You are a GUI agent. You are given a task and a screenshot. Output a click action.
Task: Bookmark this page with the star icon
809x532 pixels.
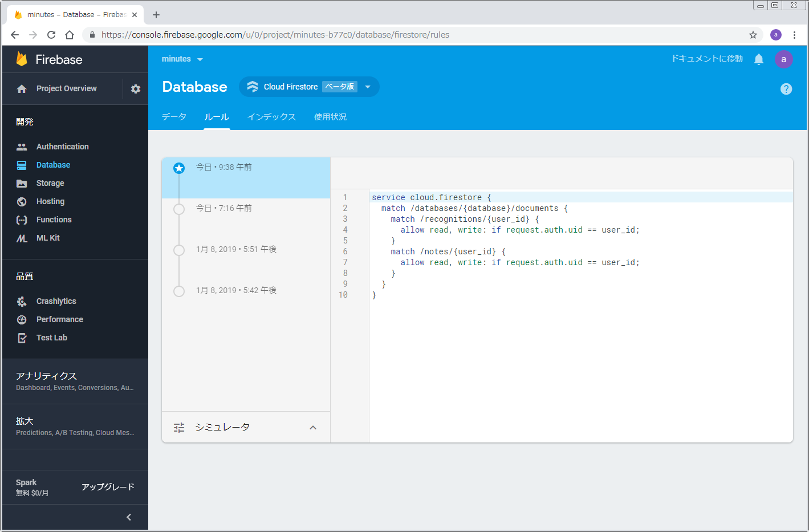[x=753, y=35]
